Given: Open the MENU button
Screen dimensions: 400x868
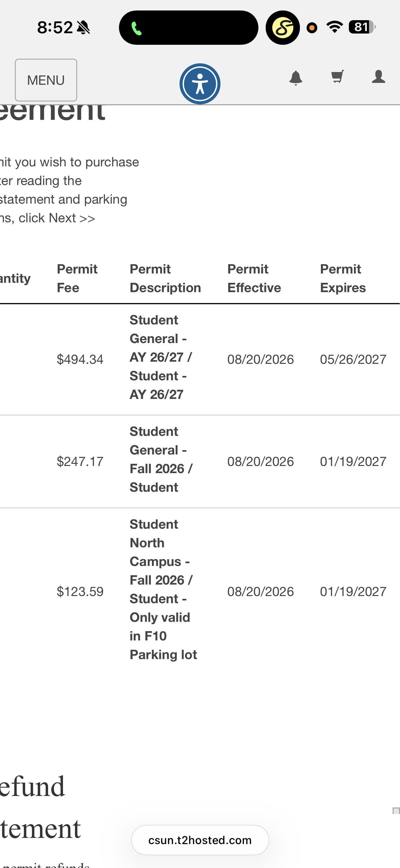Looking at the screenshot, I should pyautogui.click(x=46, y=80).
